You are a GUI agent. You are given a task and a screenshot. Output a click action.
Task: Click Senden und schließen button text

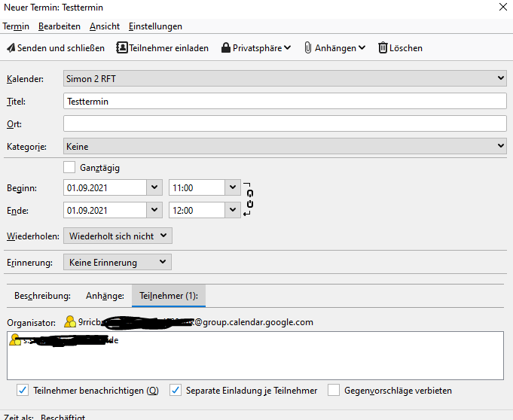61,48
